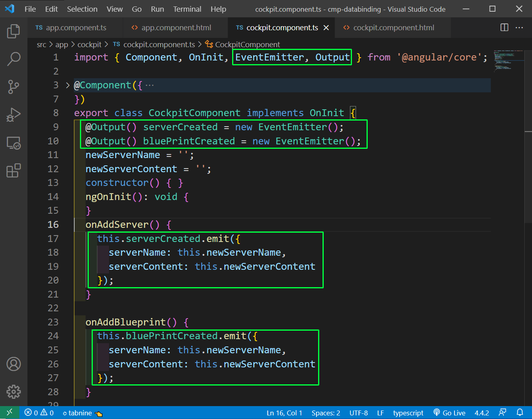Open the Selection menu
The width and height of the screenshot is (532, 419).
(x=82, y=9)
